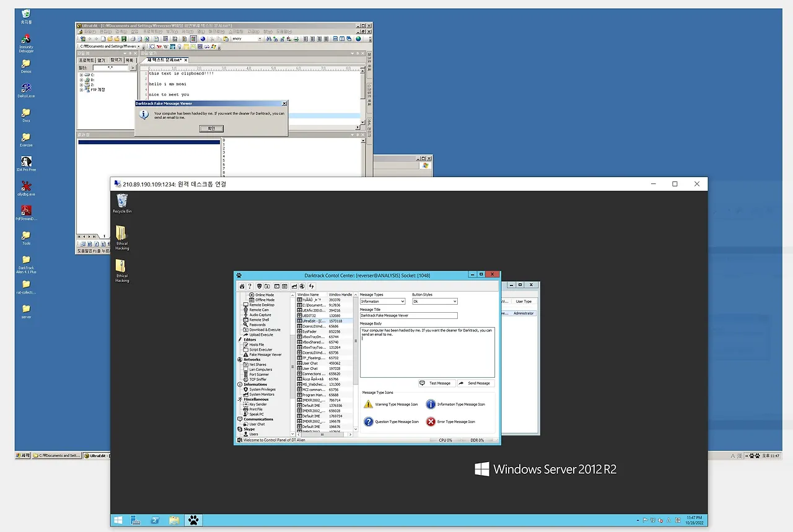Image resolution: width=793 pixels, height=532 pixels.
Task: Click the shield icon in Darktrack toolbar
Action: [x=259, y=286]
